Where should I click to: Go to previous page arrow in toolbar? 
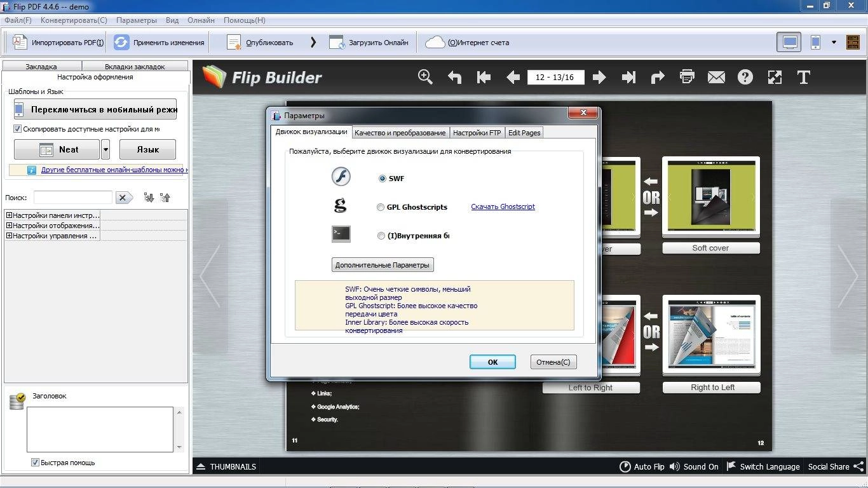pos(513,78)
